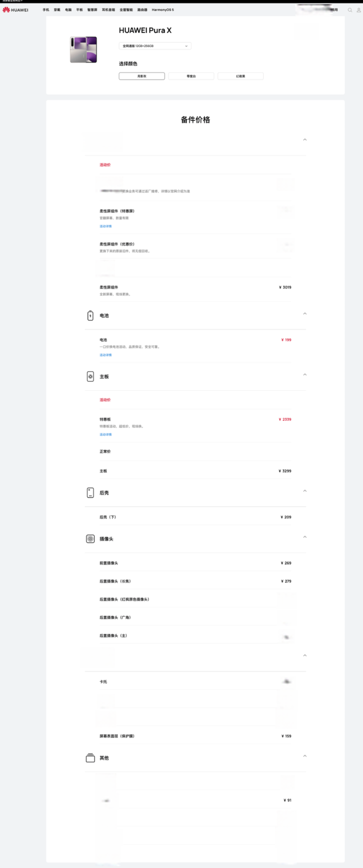Click the HUAWEI Pura X product thumbnail
This screenshot has width=363, height=868.
point(83,50)
